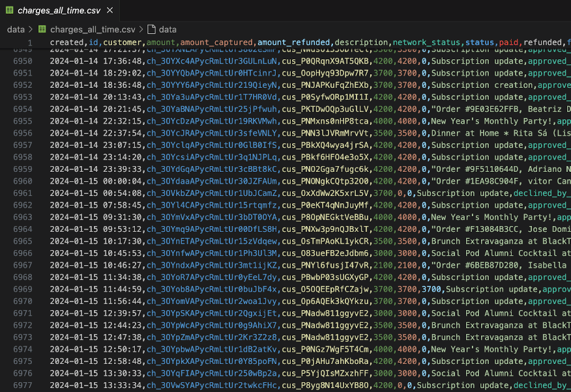Click customer cus_PNadw811ggyvE2 on line 6973

325,337
